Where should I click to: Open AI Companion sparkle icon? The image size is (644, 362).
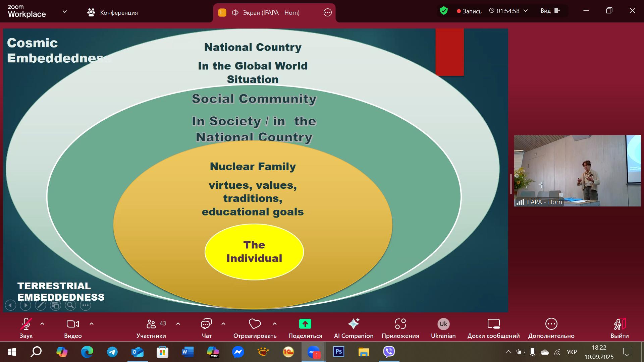click(x=354, y=324)
